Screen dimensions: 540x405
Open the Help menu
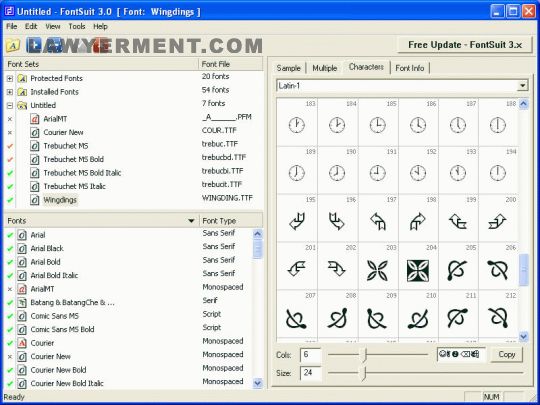point(100,27)
